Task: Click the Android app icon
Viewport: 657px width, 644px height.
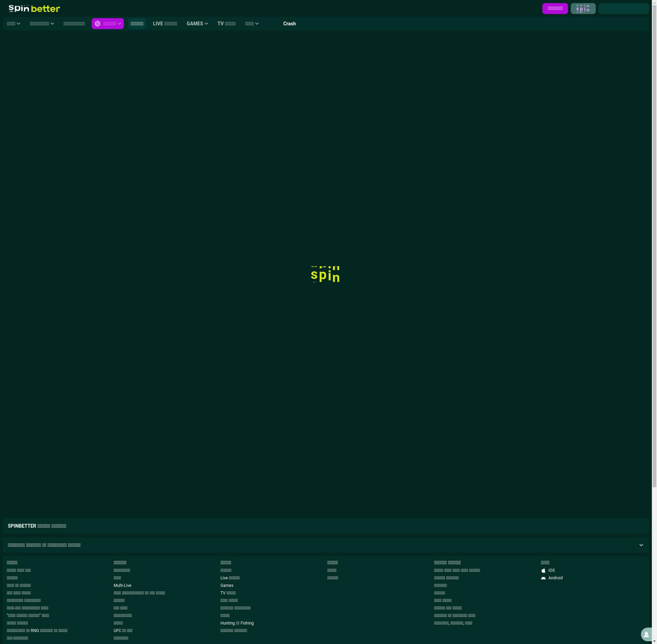Action: [543, 578]
